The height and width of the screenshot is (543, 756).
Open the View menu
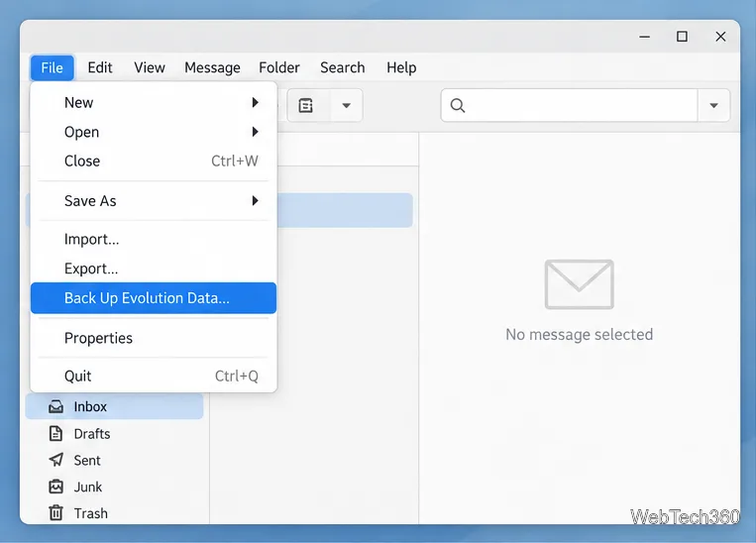tap(150, 67)
